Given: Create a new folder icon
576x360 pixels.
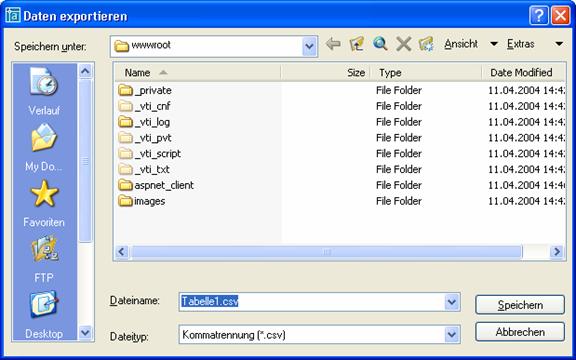Looking at the screenshot, I should point(426,44).
